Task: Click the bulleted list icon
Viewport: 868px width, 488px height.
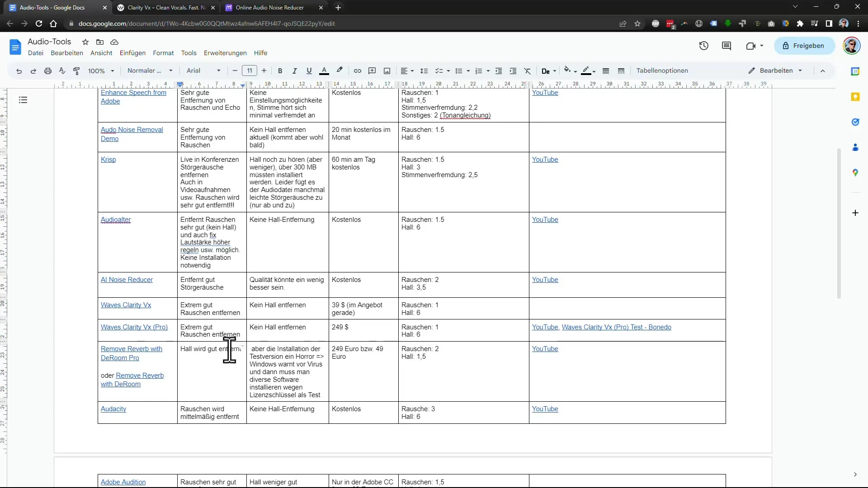Action: 460,70
